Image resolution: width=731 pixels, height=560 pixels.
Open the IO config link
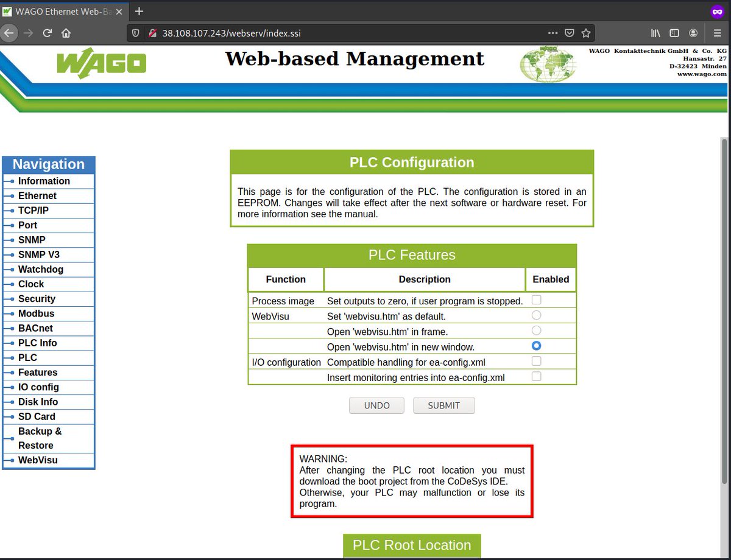click(38, 387)
